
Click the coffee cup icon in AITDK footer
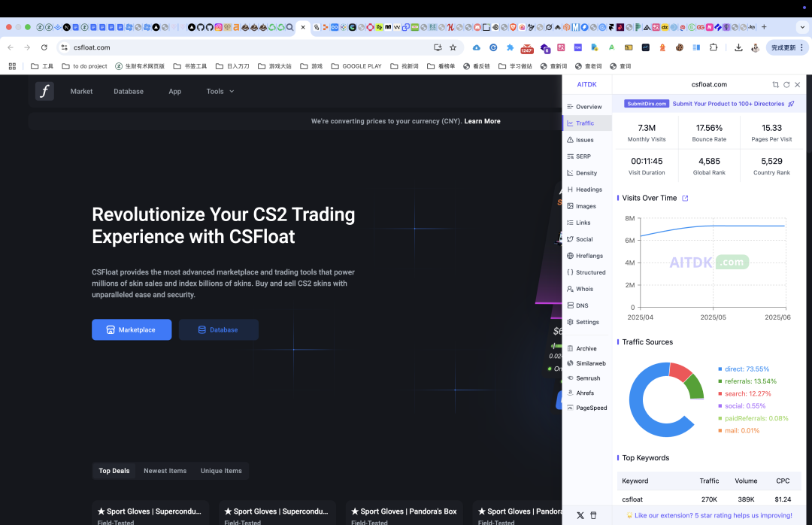pos(593,516)
